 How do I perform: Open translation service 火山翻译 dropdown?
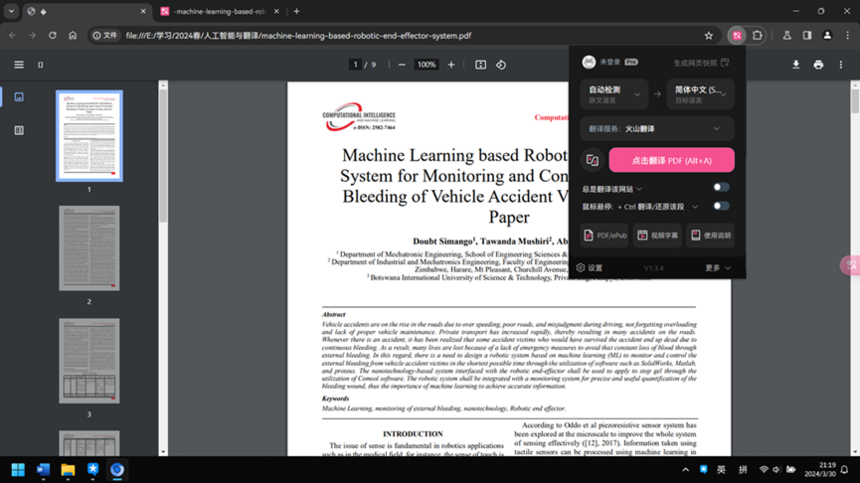click(x=657, y=129)
